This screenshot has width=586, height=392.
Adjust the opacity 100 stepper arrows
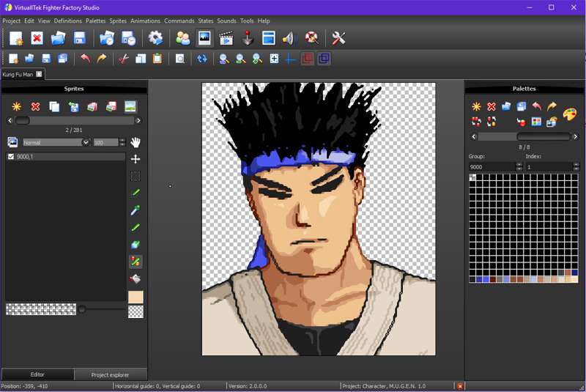tap(122, 142)
